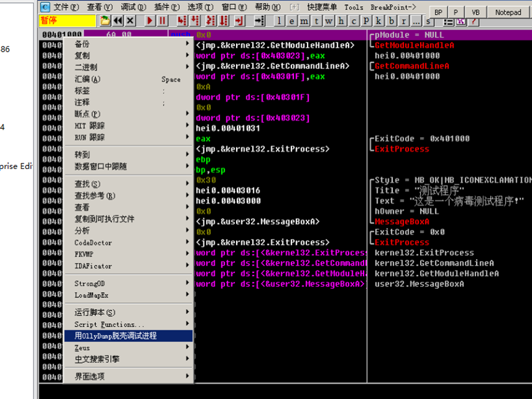
Task: Open the breakpoints 'b' button
Action: click(x=391, y=21)
